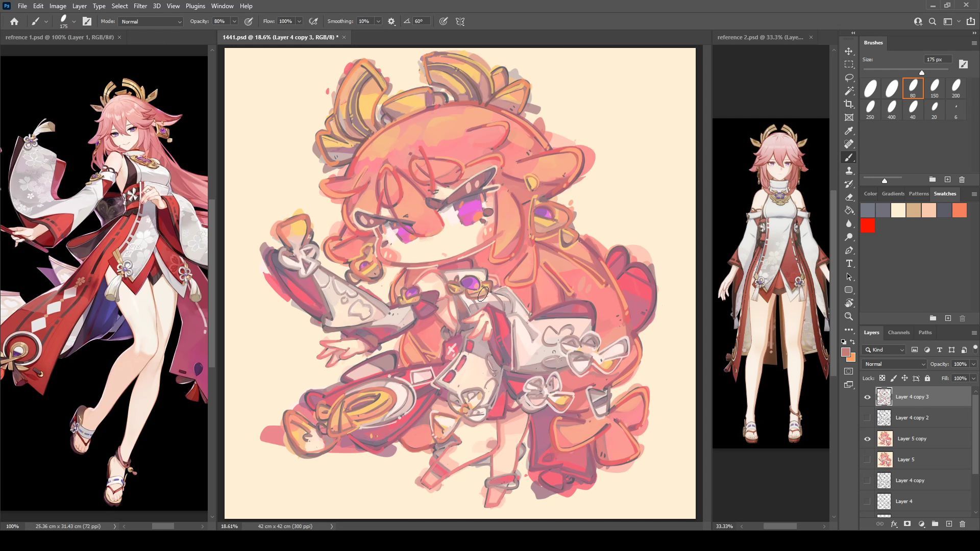
Task: Select the Ellipse shape tool
Action: pyautogui.click(x=849, y=290)
